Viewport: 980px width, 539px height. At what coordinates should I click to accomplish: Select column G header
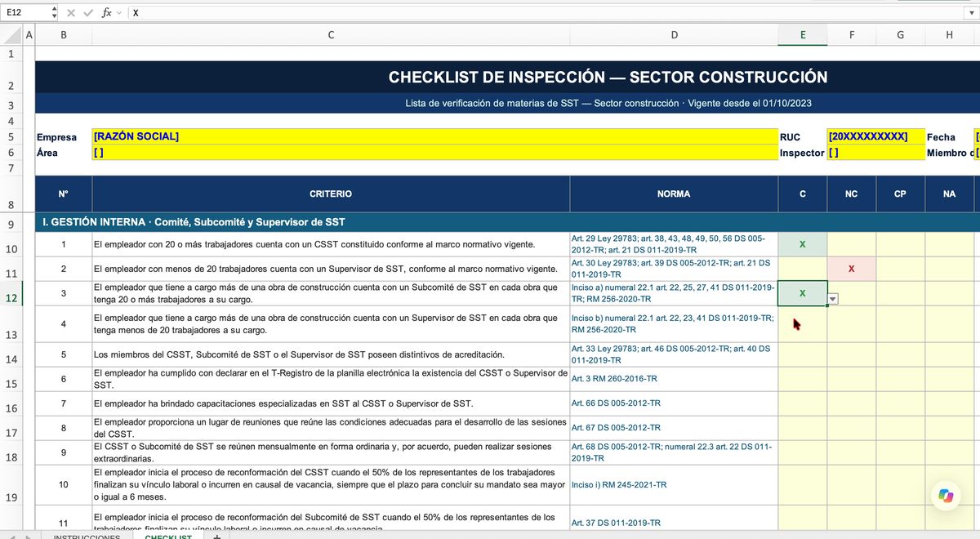click(900, 35)
